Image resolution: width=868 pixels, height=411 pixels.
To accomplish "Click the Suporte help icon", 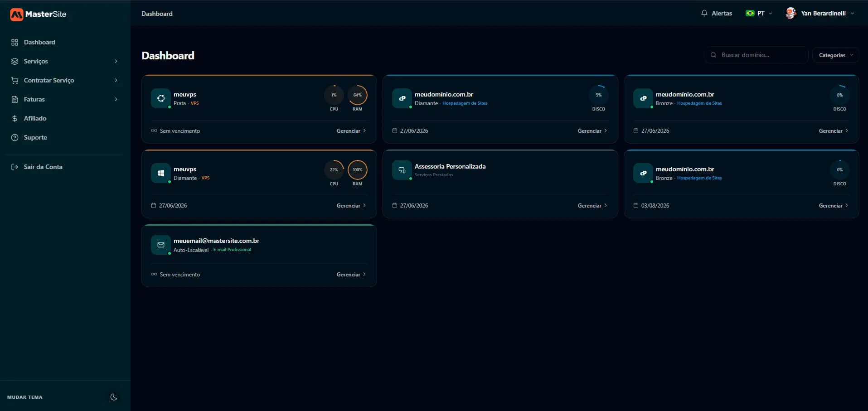I will (x=15, y=137).
